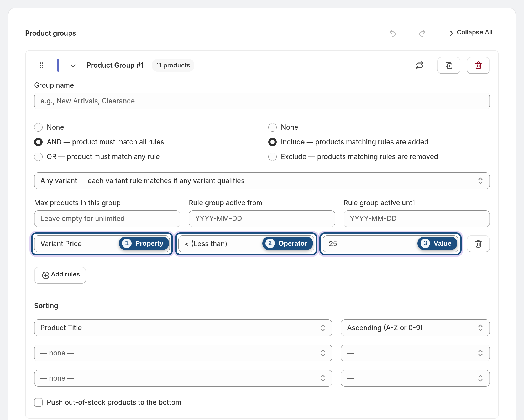Image resolution: width=524 pixels, height=420 pixels.
Task: Click the Max products in this group field
Action: (107, 219)
